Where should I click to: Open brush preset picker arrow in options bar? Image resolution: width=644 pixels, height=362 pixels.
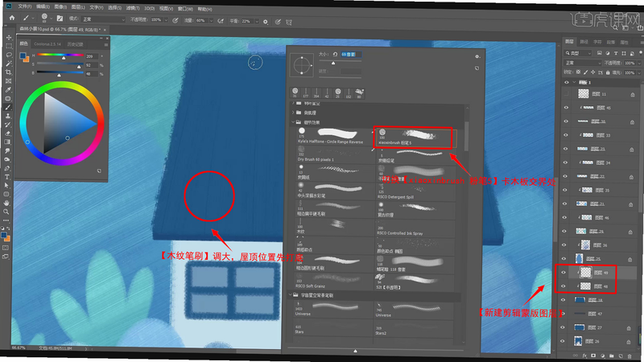52,18
